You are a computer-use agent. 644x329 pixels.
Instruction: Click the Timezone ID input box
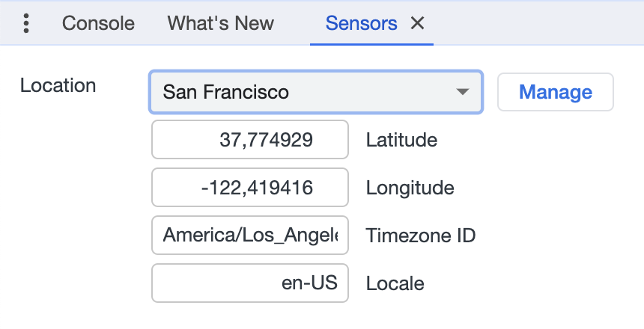[x=249, y=236]
